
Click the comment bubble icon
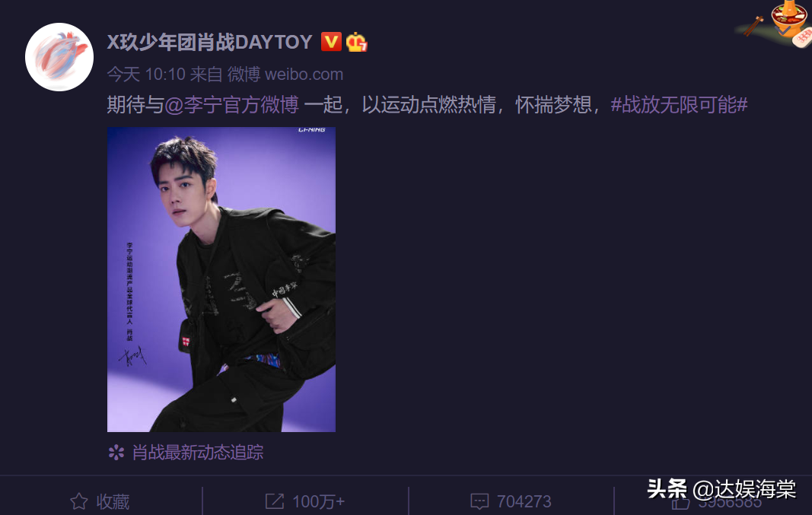pos(479,501)
